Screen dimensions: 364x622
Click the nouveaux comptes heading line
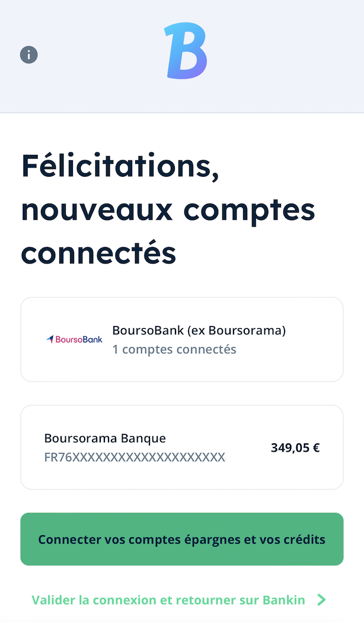click(x=168, y=210)
